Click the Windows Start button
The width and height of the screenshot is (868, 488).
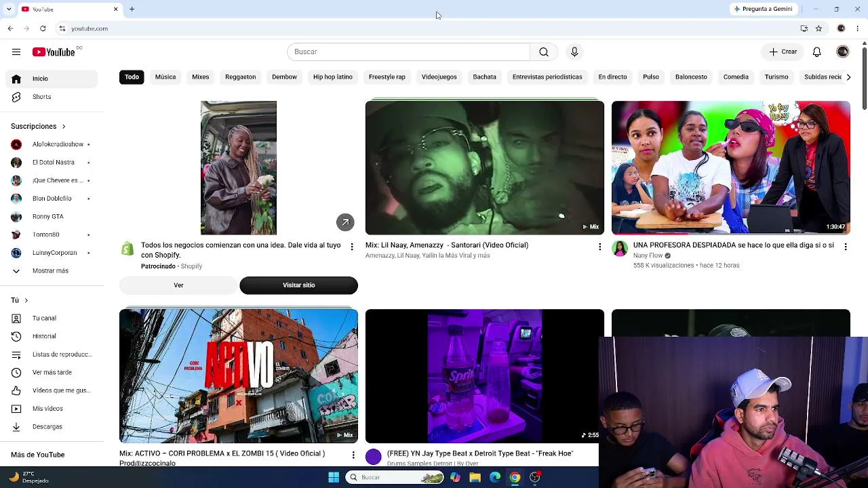(334, 477)
